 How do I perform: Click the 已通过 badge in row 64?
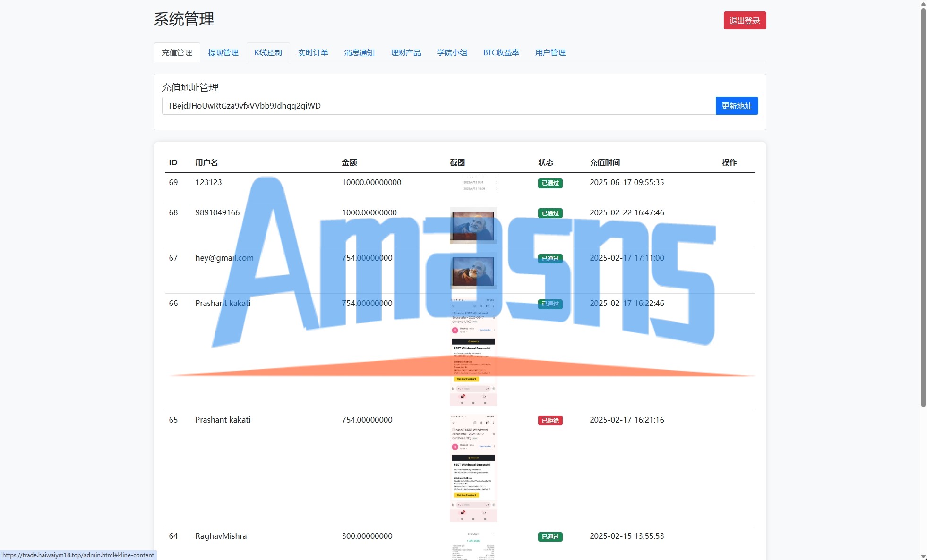point(550,537)
